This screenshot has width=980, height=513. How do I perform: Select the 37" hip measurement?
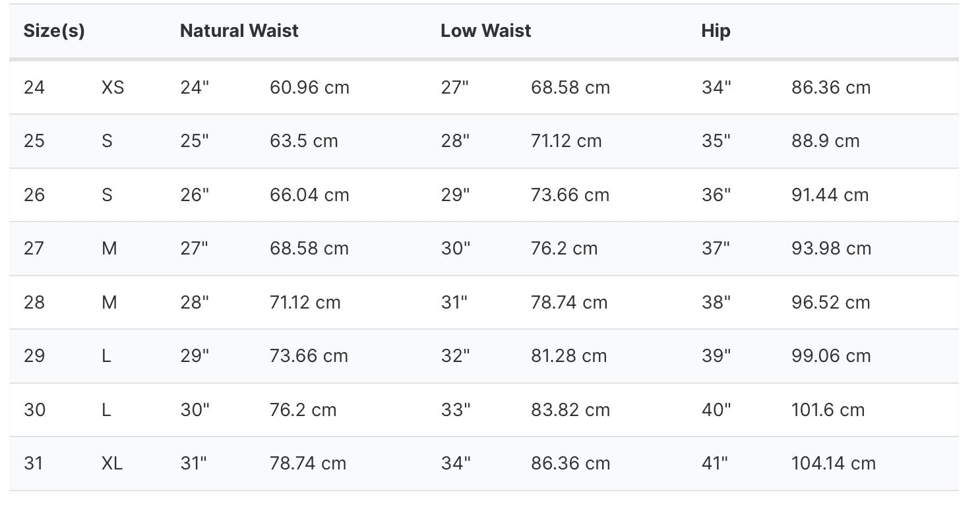coord(716,249)
